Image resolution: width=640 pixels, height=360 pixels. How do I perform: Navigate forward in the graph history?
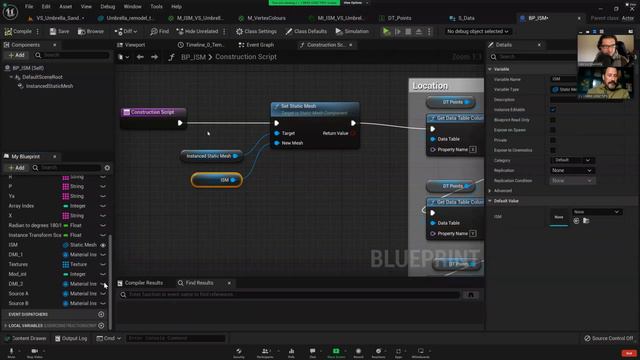pos(154,57)
